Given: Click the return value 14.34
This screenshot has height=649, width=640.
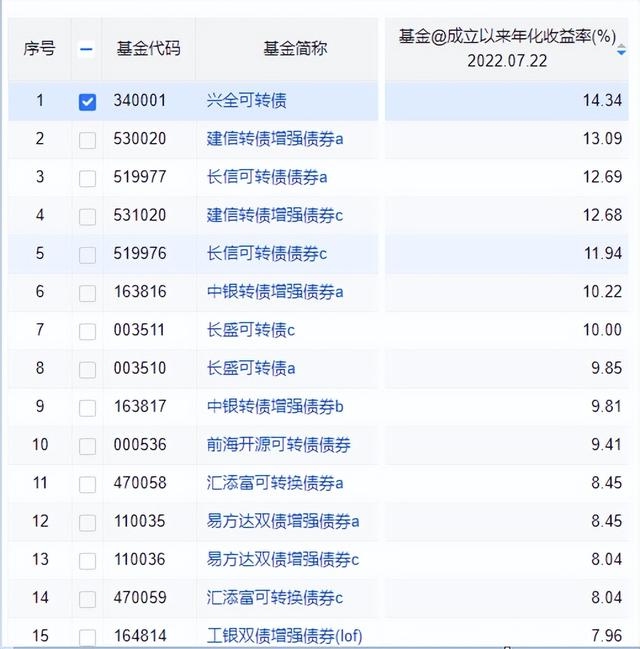Looking at the screenshot, I should pyautogui.click(x=602, y=101).
